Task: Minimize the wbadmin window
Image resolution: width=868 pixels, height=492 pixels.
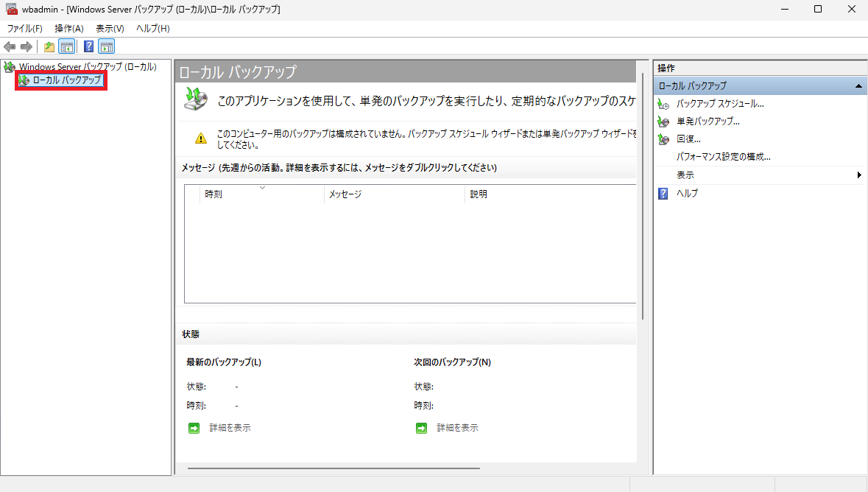Action: coord(785,10)
